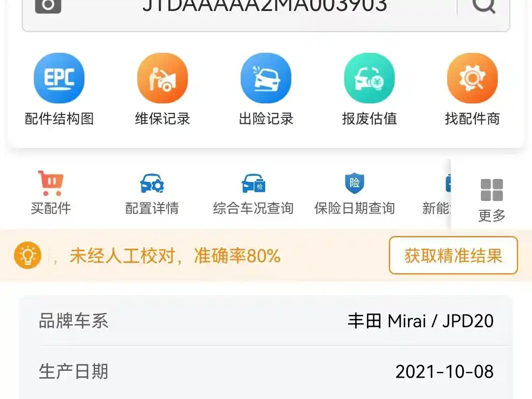Open 出险记录 accident records icon
The width and height of the screenshot is (532, 399).
point(266,78)
